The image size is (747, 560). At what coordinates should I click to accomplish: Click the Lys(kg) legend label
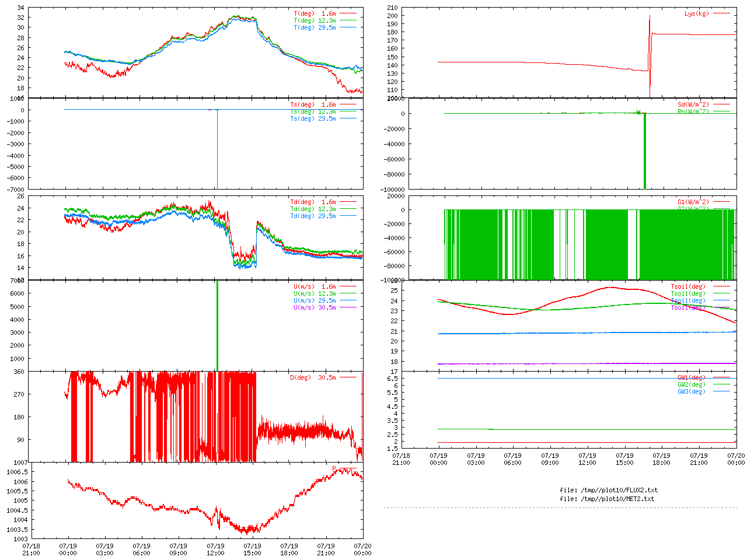point(697,13)
